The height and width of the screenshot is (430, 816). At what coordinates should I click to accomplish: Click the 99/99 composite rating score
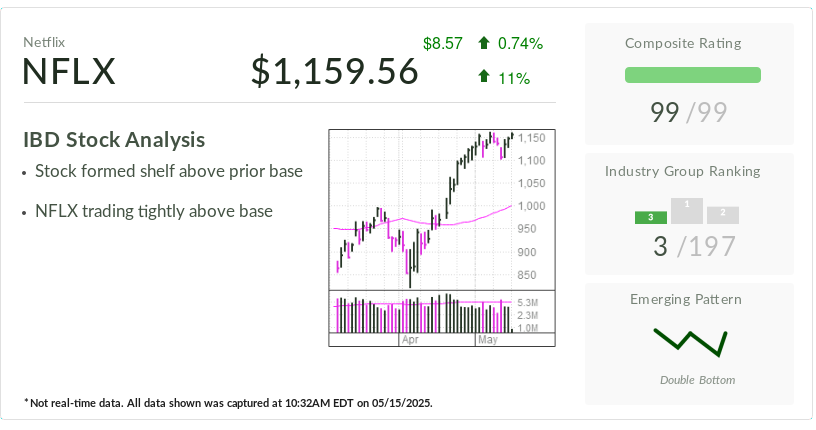[x=689, y=113]
